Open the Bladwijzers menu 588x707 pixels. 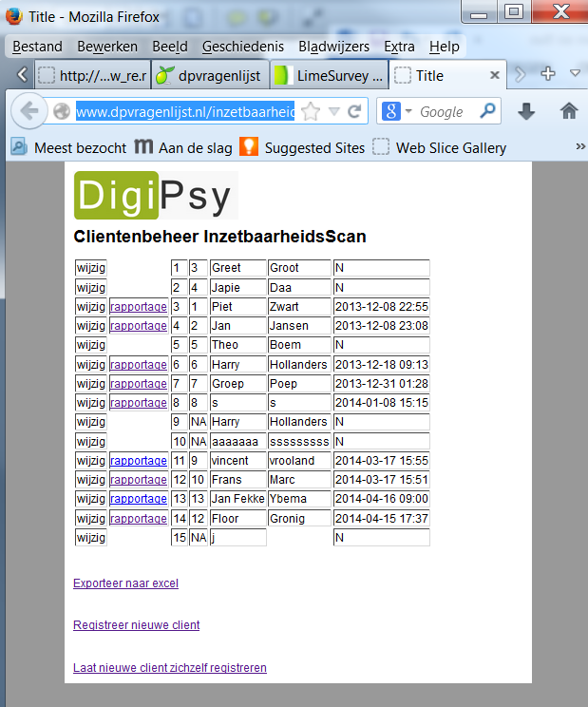[x=333, y=47]
